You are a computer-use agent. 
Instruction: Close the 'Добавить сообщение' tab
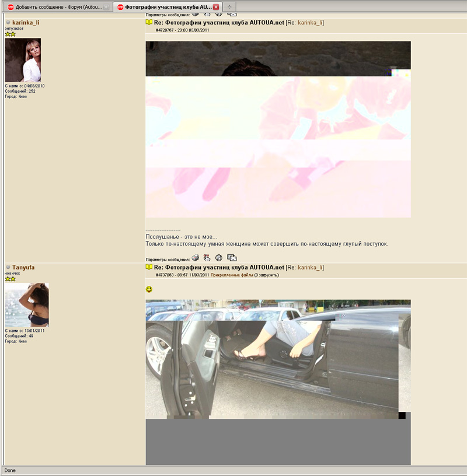106,7
